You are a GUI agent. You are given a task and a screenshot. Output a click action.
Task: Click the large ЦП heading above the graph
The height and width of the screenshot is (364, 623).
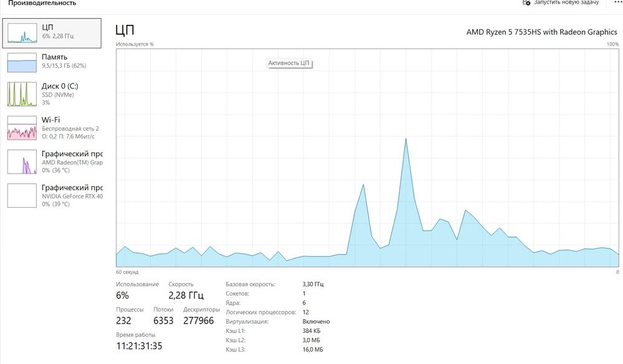(125, 30)
